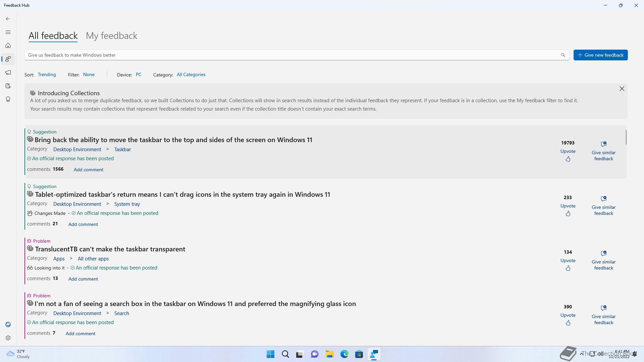Click Give new feedback button

point(600,55)
